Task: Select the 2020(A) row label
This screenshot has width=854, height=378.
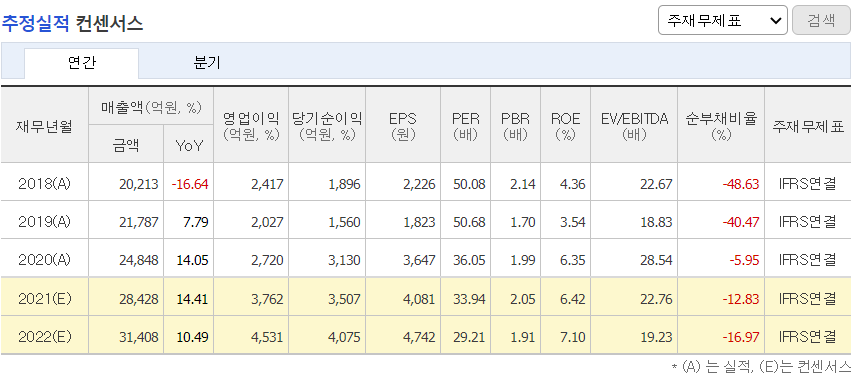Action: (x=45, y=260)
